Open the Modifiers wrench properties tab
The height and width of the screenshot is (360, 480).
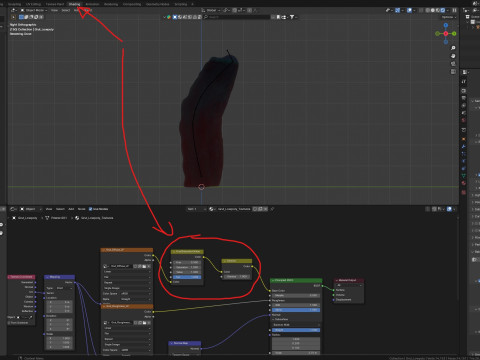point(464,146)
